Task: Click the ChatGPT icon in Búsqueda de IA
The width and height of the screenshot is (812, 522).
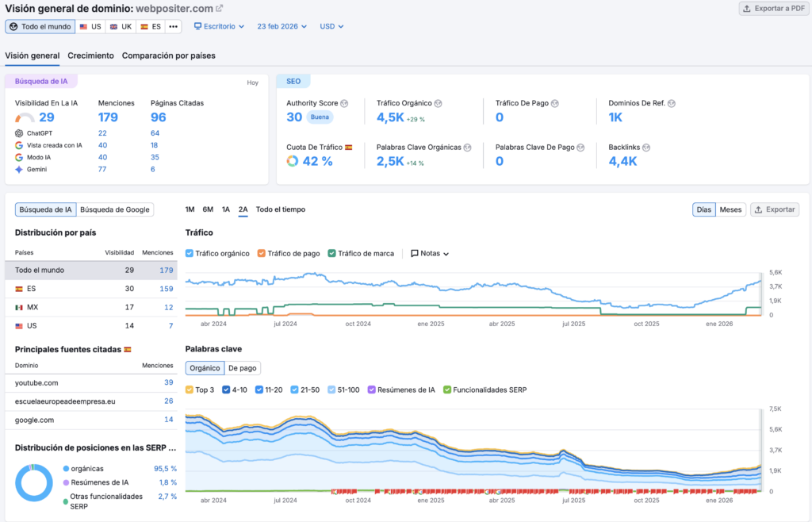Action: (x=19, y=133)
